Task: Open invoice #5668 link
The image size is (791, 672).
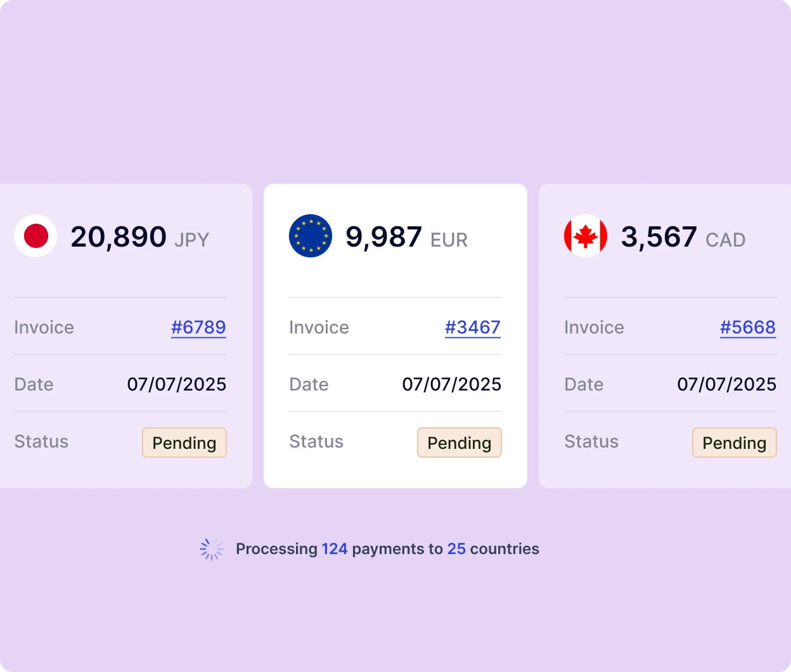Action: coord(748,327)
